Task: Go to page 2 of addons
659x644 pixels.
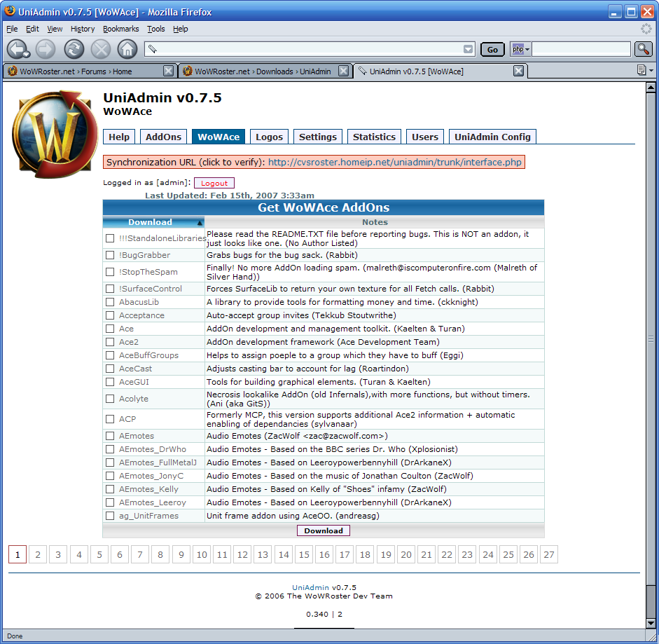Action: click(38, 554)
